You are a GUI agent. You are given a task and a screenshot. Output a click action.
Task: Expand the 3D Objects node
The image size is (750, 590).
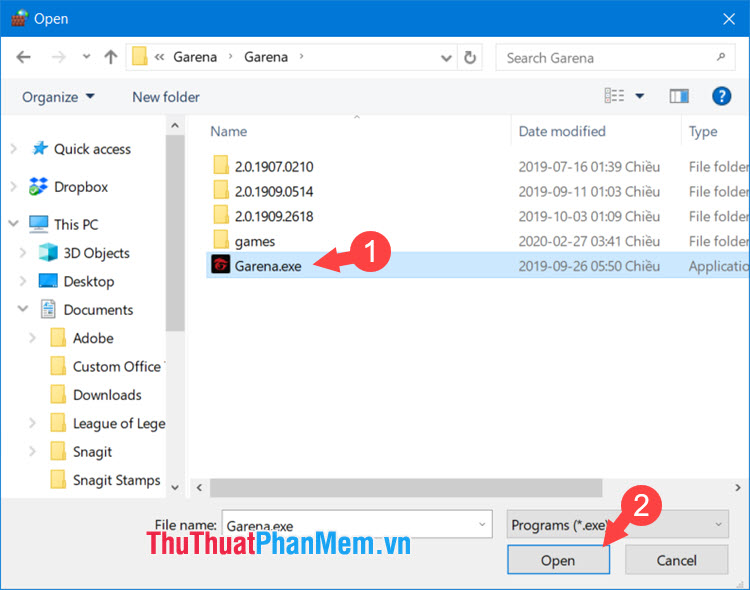tap(22, 253)
